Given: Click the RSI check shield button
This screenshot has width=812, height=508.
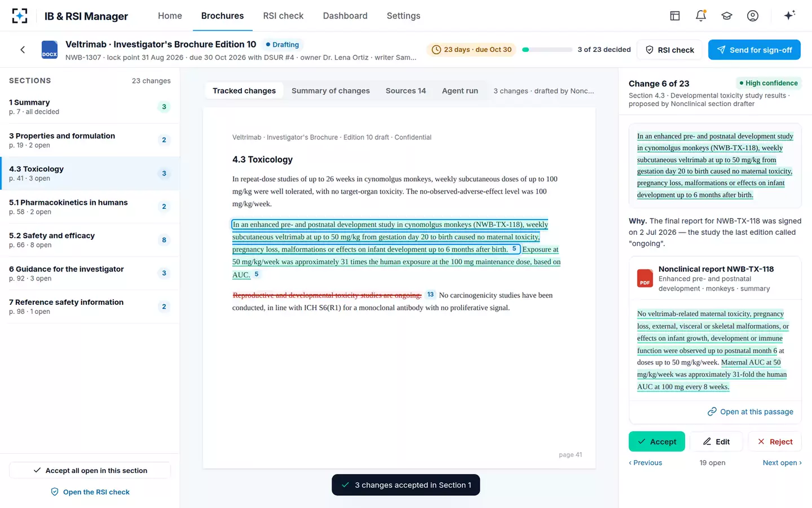Looking at the screenshot, I should [669, 50].
